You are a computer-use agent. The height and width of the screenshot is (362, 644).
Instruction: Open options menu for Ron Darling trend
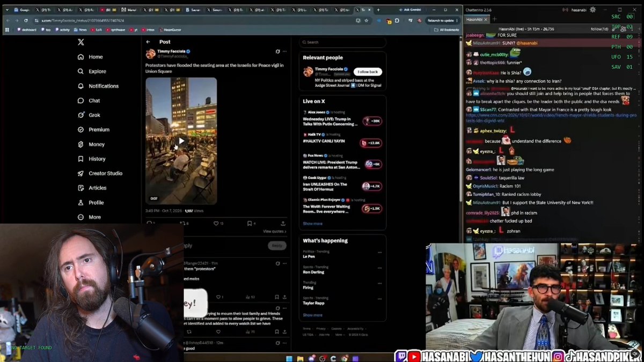pyautogui.click(x=379, y=267)
